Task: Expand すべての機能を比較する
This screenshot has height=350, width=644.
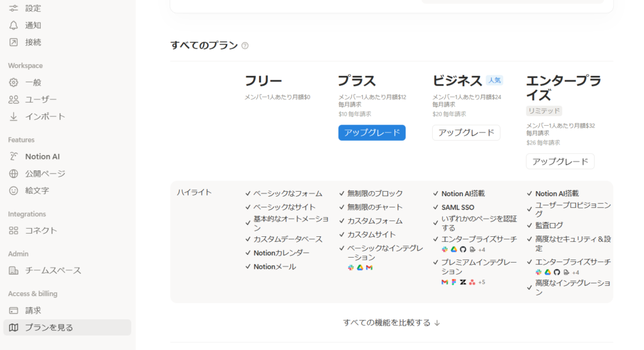Action: pos(391,322)
